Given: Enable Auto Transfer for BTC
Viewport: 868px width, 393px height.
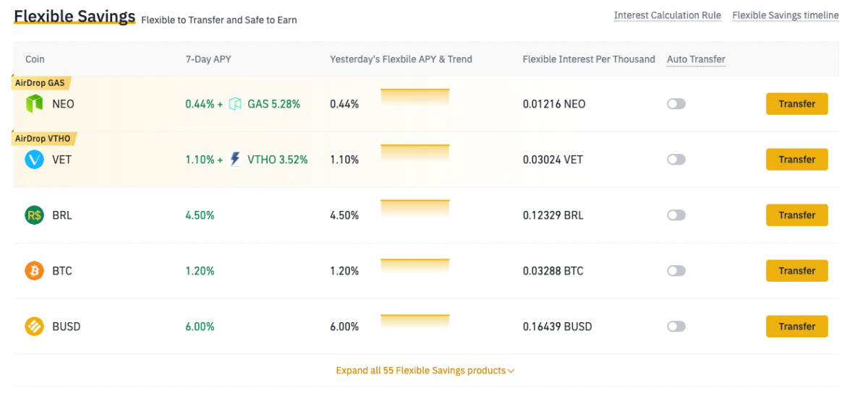Looking at the screenshot, I should (676, 271).
